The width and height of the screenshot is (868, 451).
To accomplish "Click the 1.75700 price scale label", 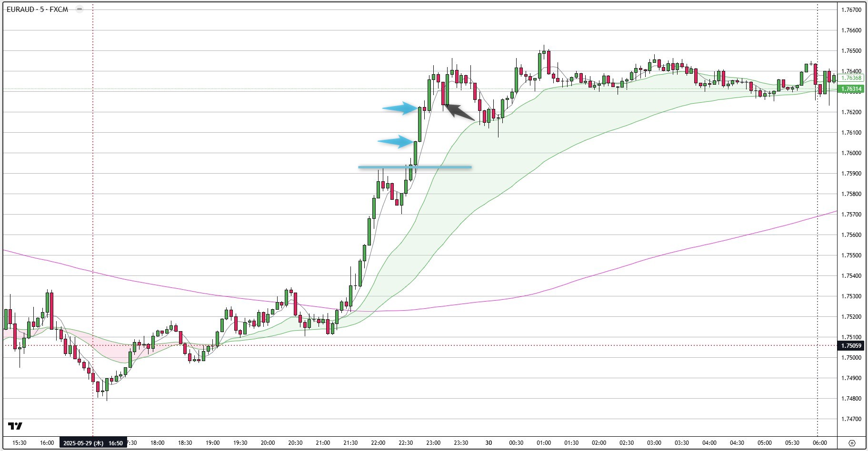I will [851, 215].
